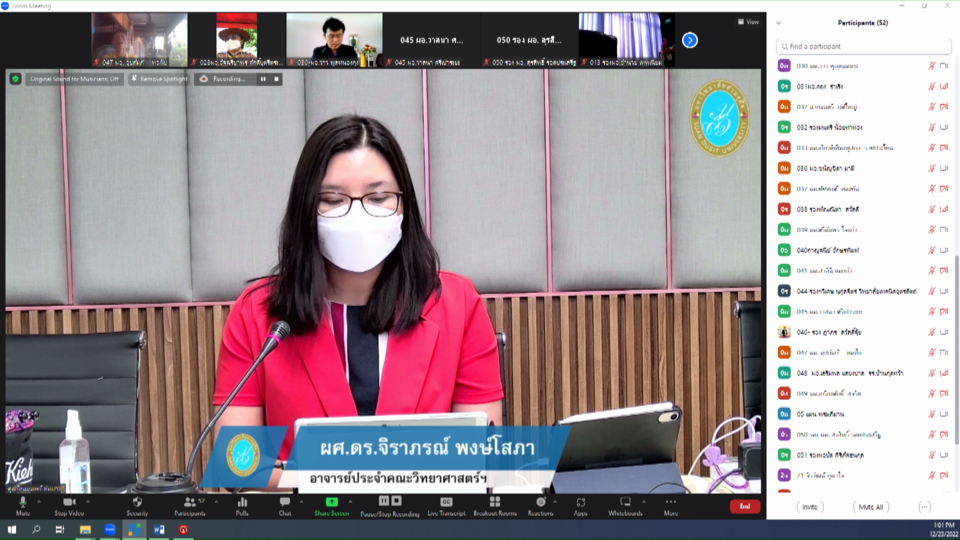Open the View layout dropdown
The height and width of the screenshot is (540, 960).
pyautogui.click(x=748, y=22)
